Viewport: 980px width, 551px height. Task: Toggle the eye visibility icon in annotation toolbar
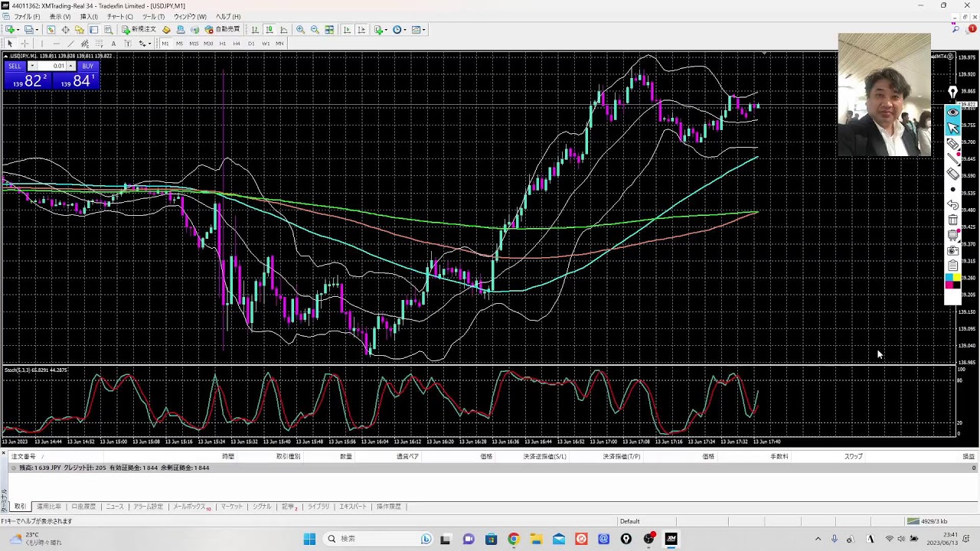point(952,112)
